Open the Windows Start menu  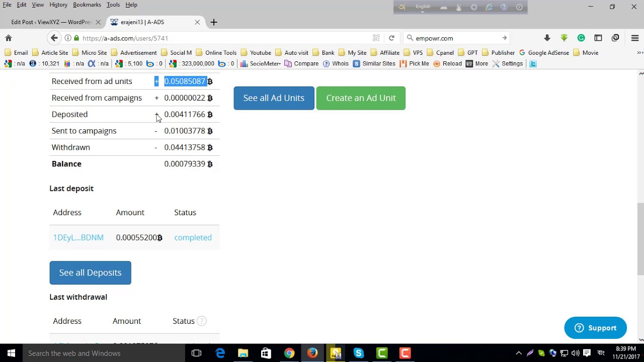tap(11, 353)
